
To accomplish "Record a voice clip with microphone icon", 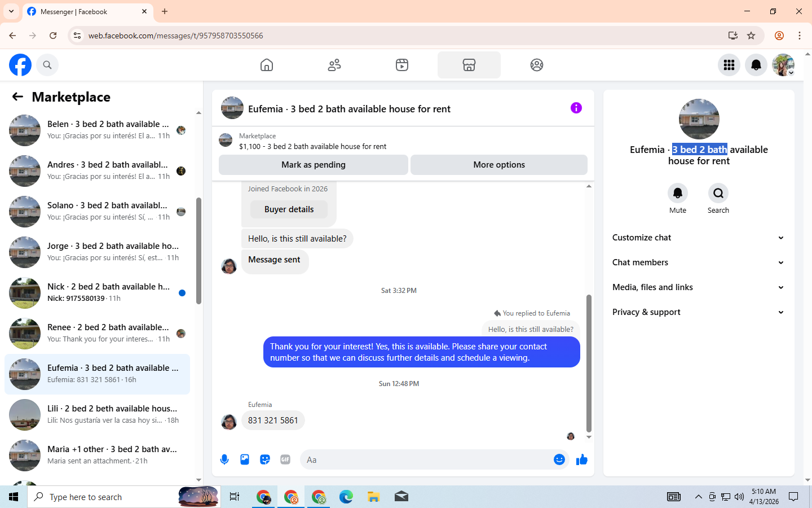I will (224, 459).
